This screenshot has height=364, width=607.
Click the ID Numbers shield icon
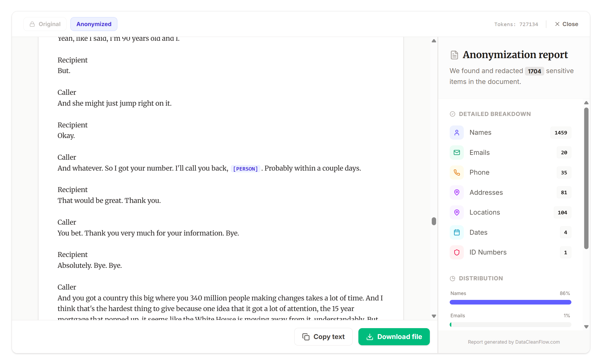456,252
